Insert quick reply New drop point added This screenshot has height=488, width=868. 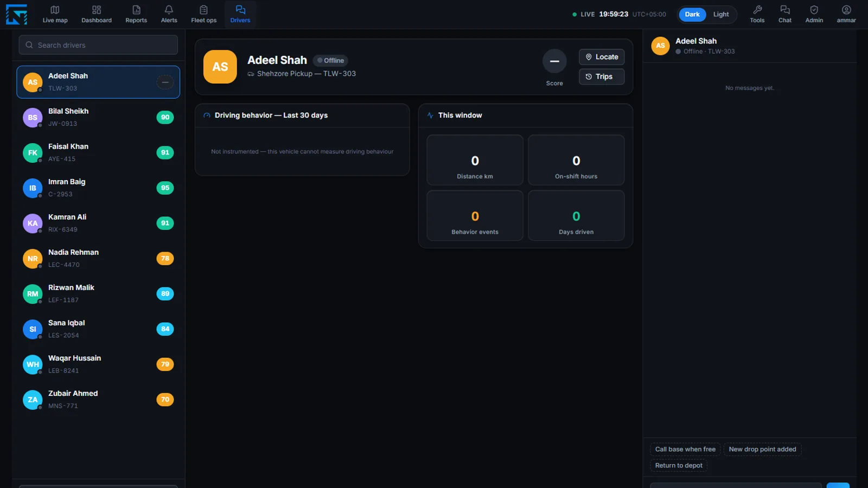click(x=762, y=449)
